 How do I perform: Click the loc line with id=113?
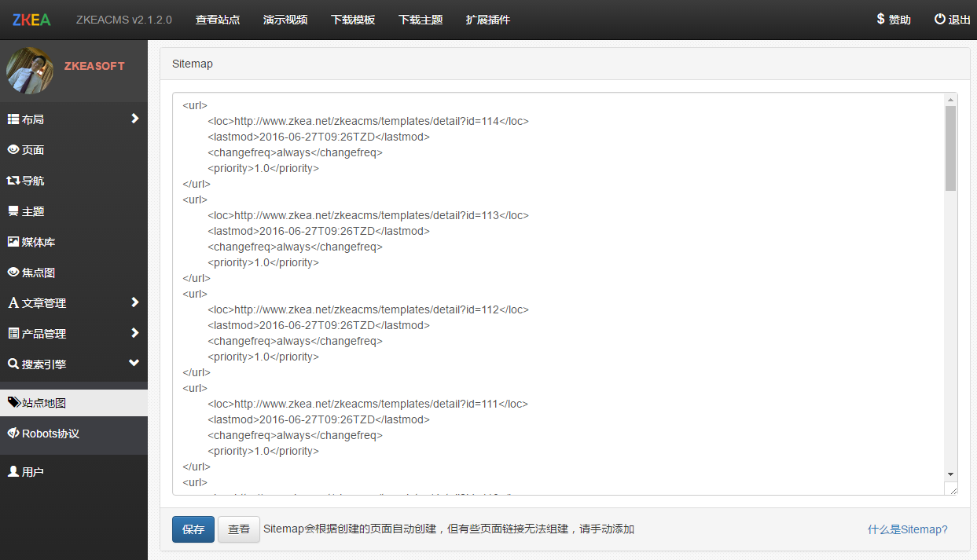368,215
